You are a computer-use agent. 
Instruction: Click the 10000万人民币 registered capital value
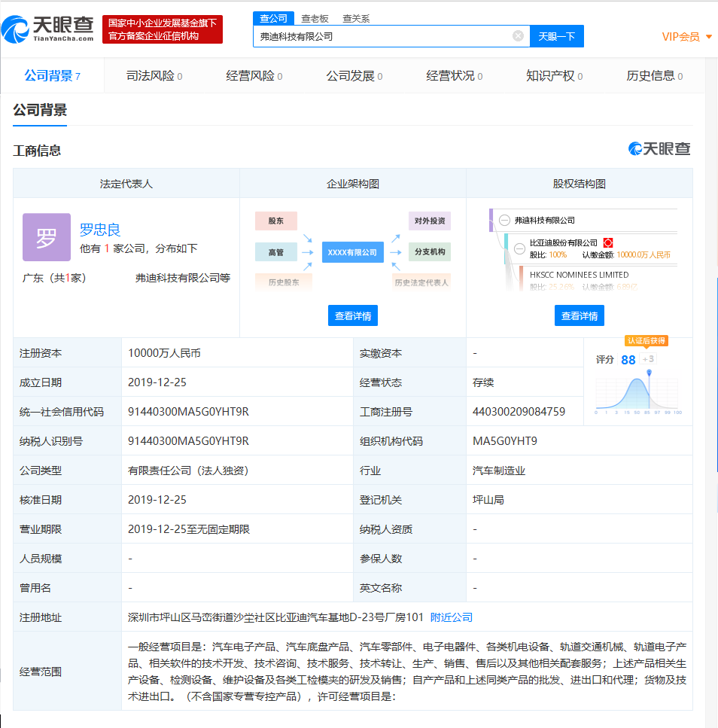(164, 353)
